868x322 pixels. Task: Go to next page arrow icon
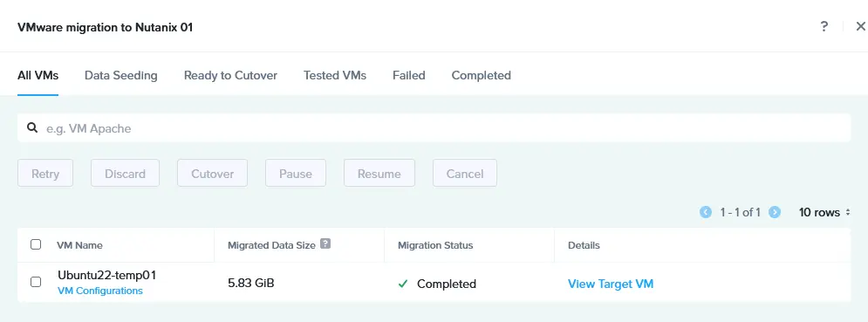(x=775, y=212)
